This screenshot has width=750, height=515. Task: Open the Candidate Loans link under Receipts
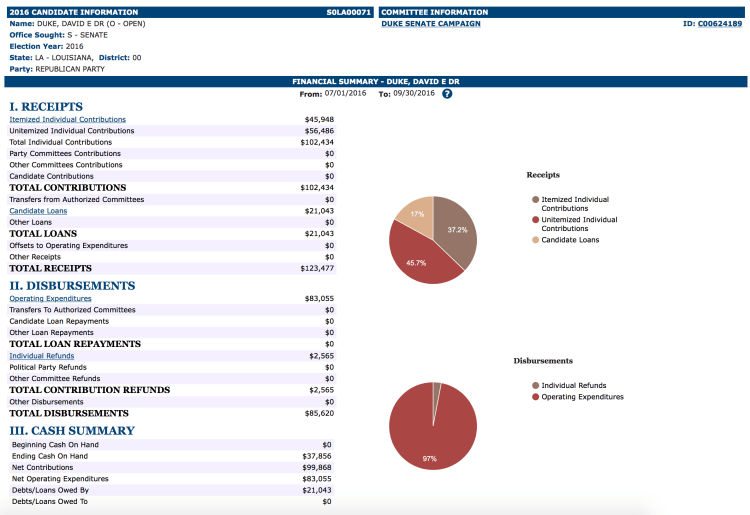click(x=38, y=211)
